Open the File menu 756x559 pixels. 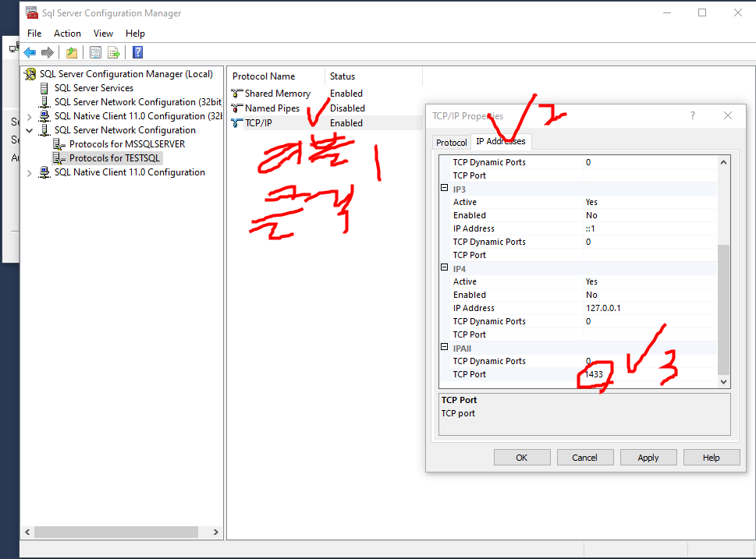pos(34,34)
